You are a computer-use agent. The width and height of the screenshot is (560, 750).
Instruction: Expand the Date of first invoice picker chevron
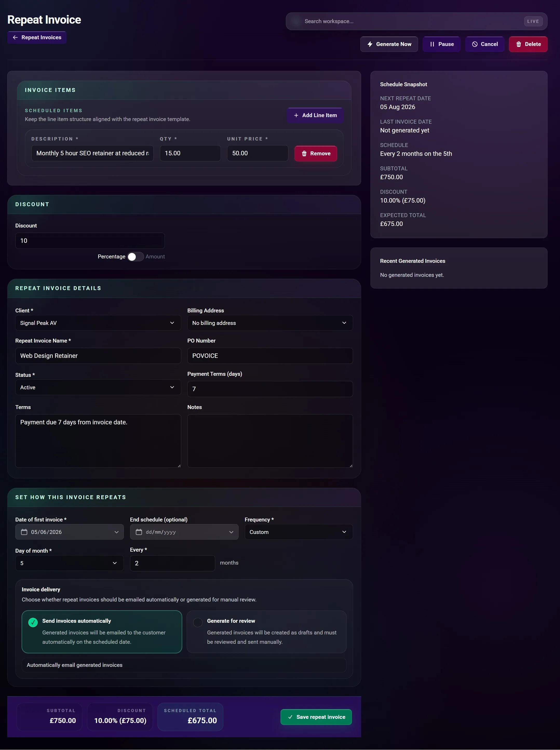click(116, 532)
